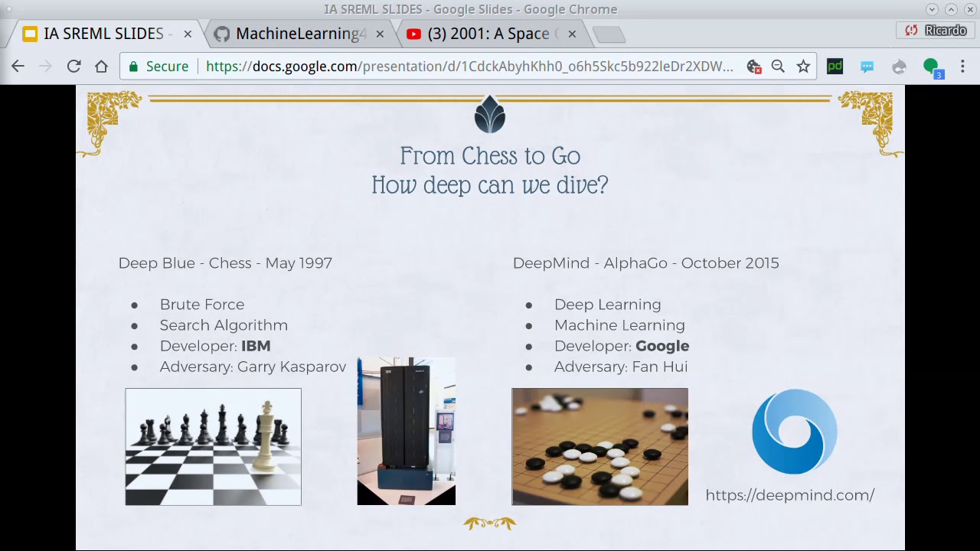The image size is (980, 551).
Task: Close the MachineLearning4 tab
Action: (x=380, y=34)
